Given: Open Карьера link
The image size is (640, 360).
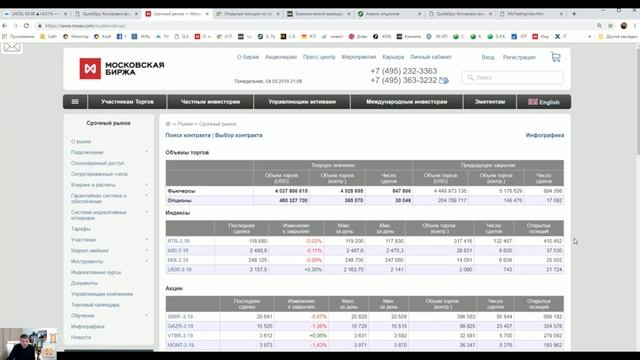Looking at the screenshot, I should 393,57.
